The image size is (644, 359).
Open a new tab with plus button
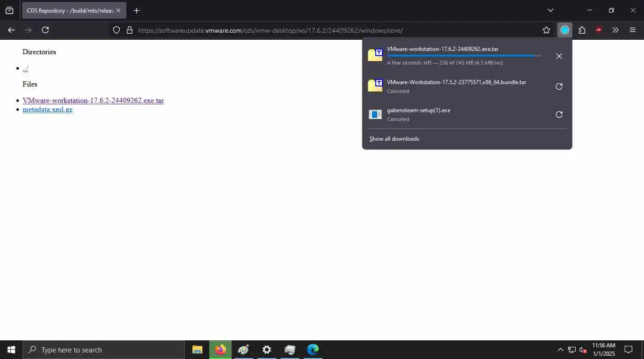(136, 10)
